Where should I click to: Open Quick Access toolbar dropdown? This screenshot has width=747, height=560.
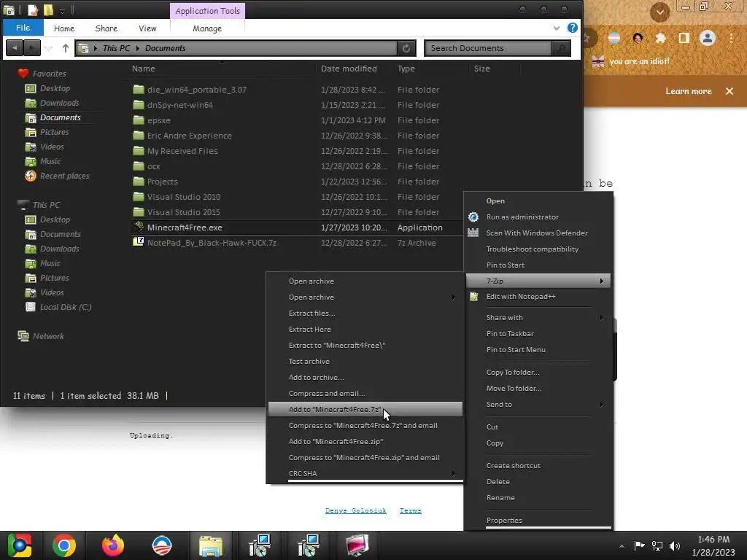pyautogui.click(x=63, y=10)
